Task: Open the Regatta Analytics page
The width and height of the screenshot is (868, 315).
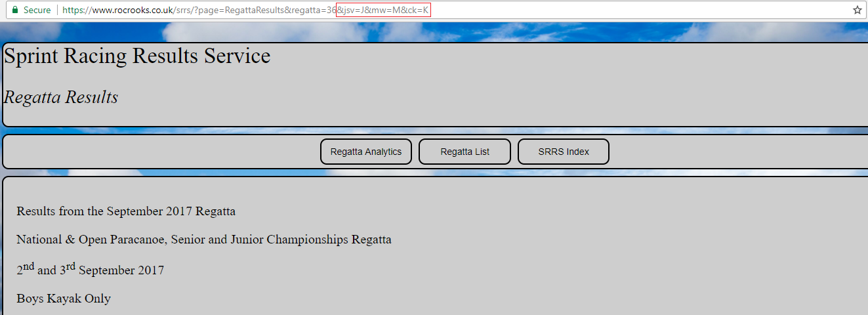Action: tap(365, 152)
